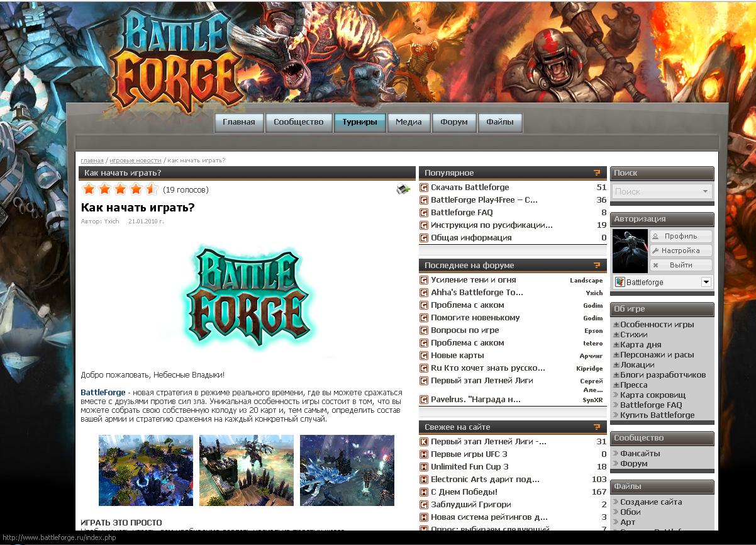The height and width of the screenshot is (545, 756).
Task: Open BattleForge Play4Free link
Action: click(x=484, y=200)
